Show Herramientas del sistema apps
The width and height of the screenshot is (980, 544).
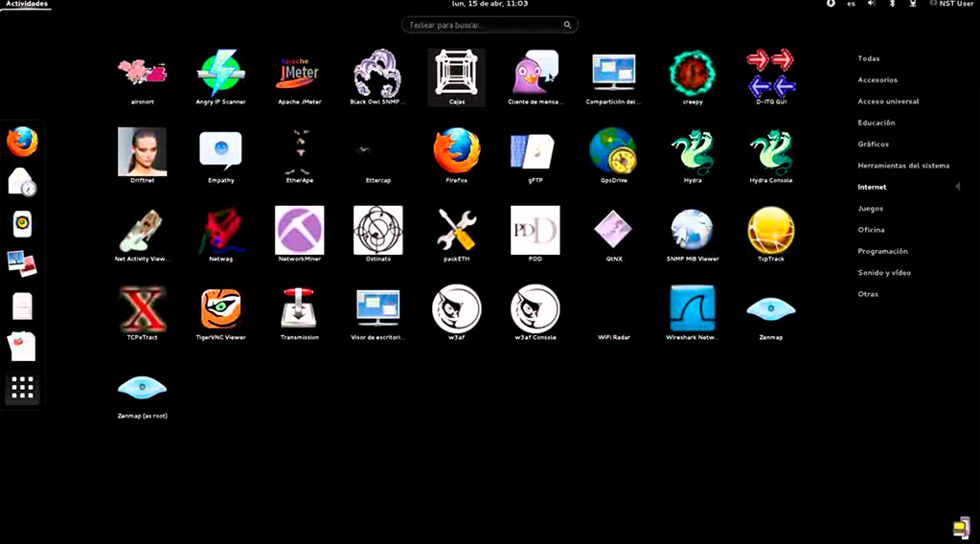coord(903,166)
